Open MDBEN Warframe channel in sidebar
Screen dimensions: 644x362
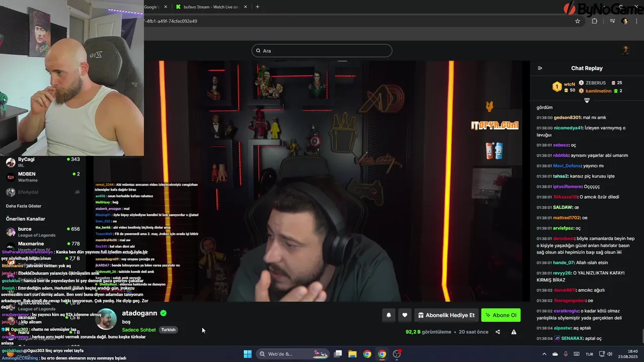(43, 176)
